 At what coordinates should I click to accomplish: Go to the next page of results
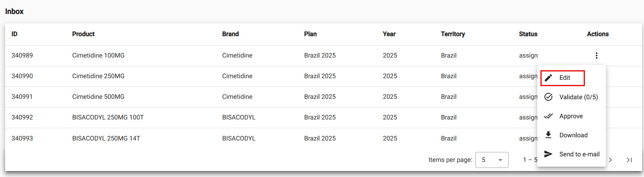click(610, 160)
